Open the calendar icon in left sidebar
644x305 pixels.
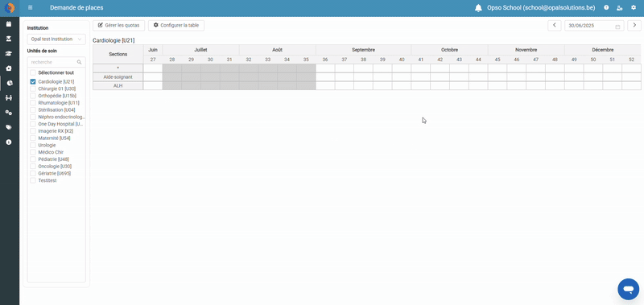coord(8,24)
